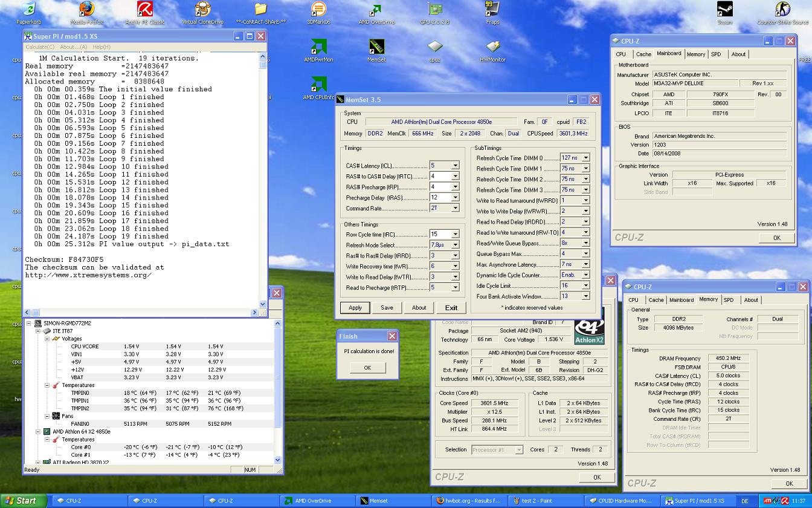The image size is (812, 508).
Task: Collapse the SIMON-RGMD772M2 root node
Action: tap(29, 324)
